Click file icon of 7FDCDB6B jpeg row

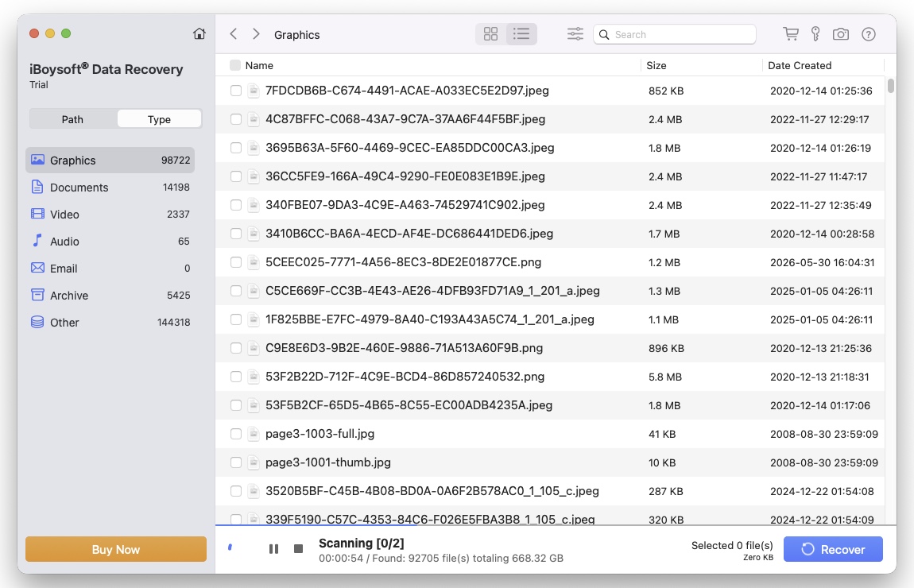coord(253,91)
